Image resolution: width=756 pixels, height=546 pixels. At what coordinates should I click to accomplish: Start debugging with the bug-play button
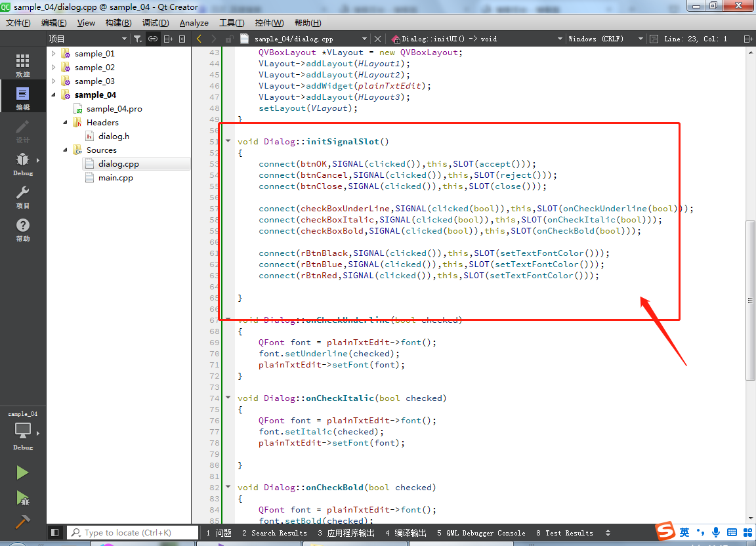coord(22,498)
